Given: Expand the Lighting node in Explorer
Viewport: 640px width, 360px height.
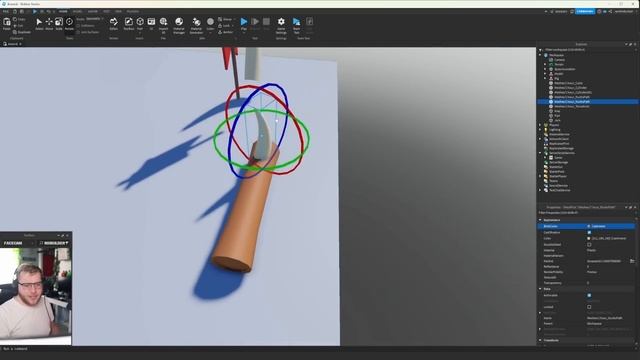Looking at the screenshot, I should pyautogui.click(x=540, y=129).
